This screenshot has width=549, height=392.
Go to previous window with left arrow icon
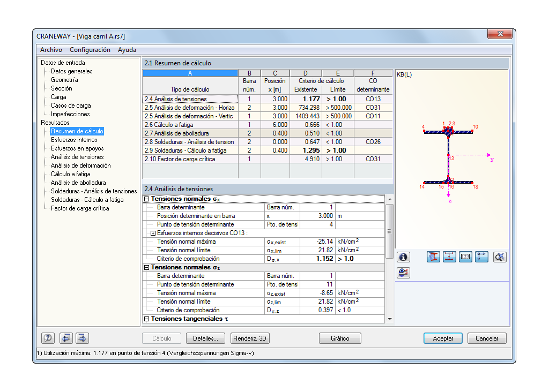[x=66, y=338]
